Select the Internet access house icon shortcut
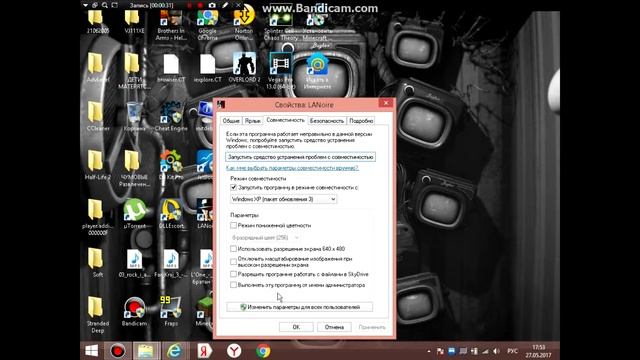This screenshot has height=360, width=640. 317,71
